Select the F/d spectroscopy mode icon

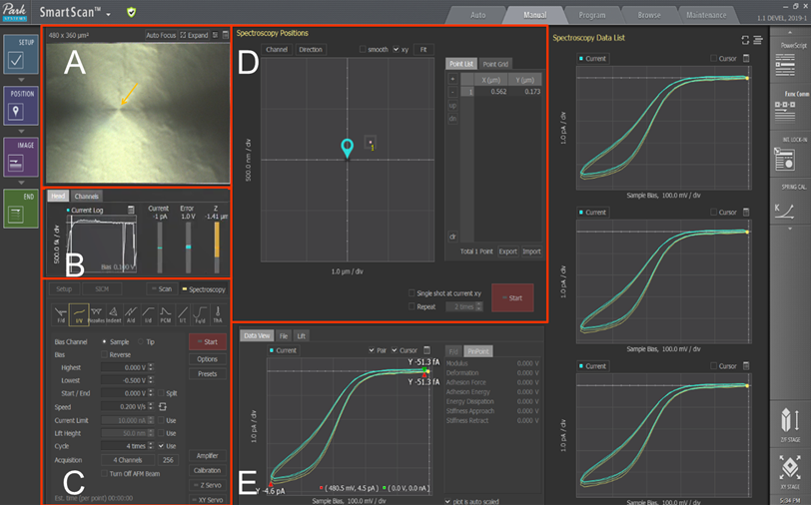pyautogui.click(x=61, y=314)
